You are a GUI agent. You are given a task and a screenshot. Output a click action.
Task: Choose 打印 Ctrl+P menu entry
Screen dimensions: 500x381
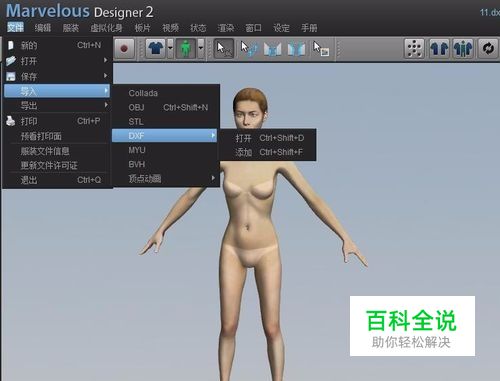pyautogui.click(x=57, y=121)
